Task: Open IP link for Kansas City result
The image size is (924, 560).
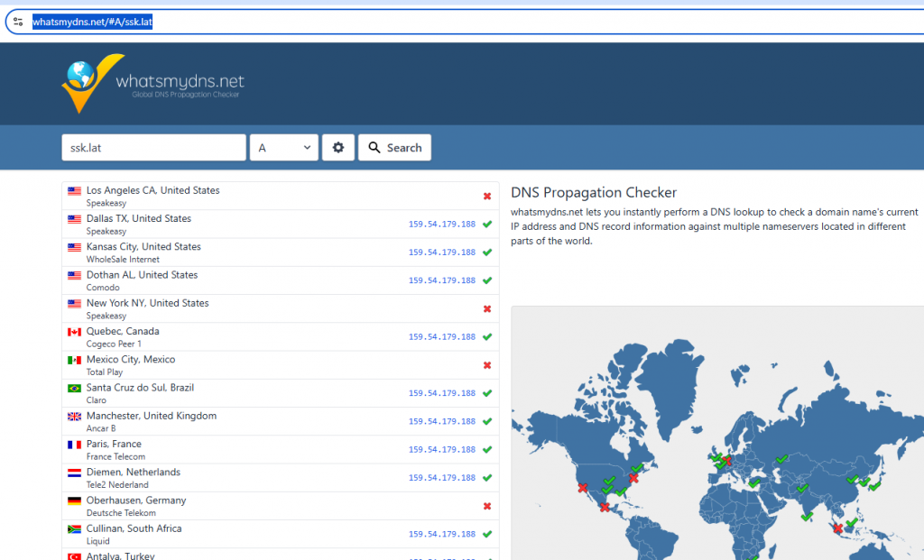Action: [441, 252]
